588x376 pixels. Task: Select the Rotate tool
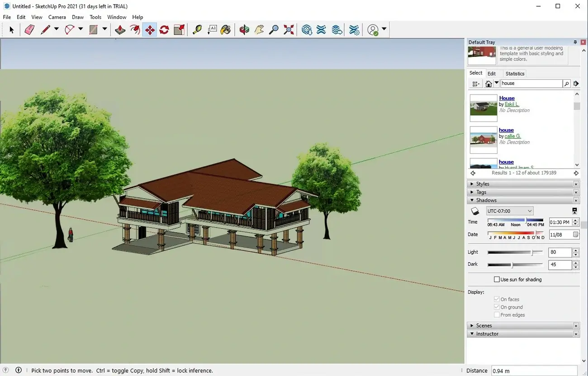pyautogui.click(x=163, y=29)
